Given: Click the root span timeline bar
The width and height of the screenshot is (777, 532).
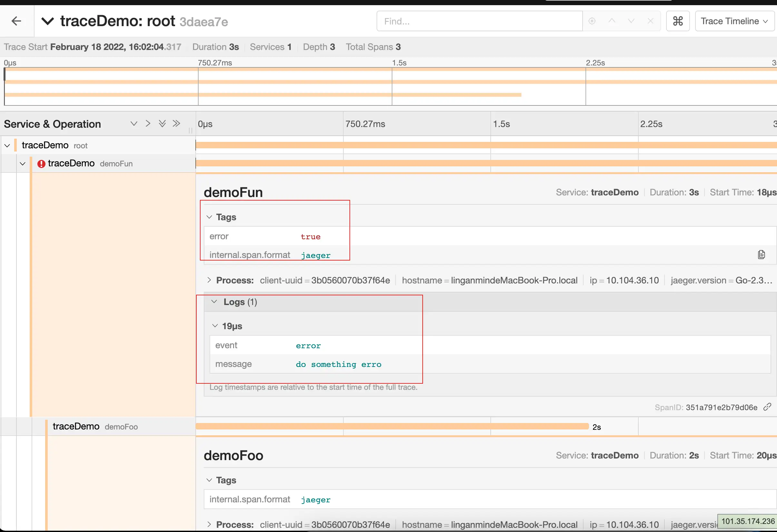Looking at the screenshot, I should [x=486, y=145].
